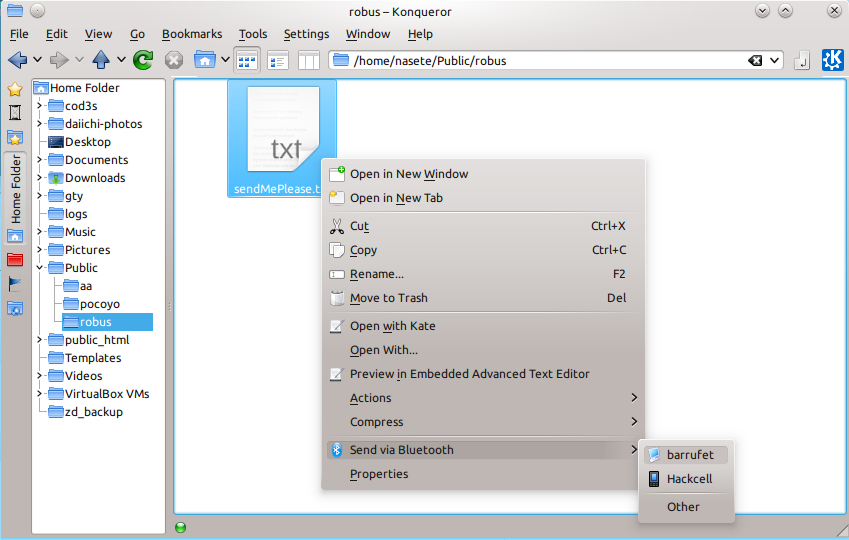Select the pocoyo folder in tree
The height and width of the screenshot is (540, 849).
pyautogui.click(x=92, y=304)
